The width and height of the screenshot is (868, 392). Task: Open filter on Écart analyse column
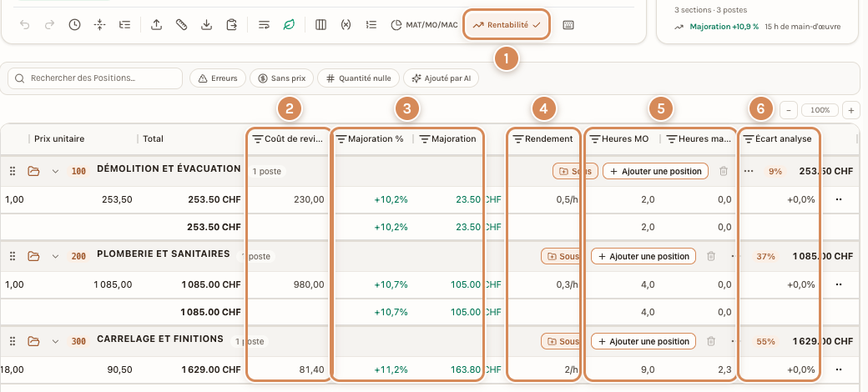point(748,138)
